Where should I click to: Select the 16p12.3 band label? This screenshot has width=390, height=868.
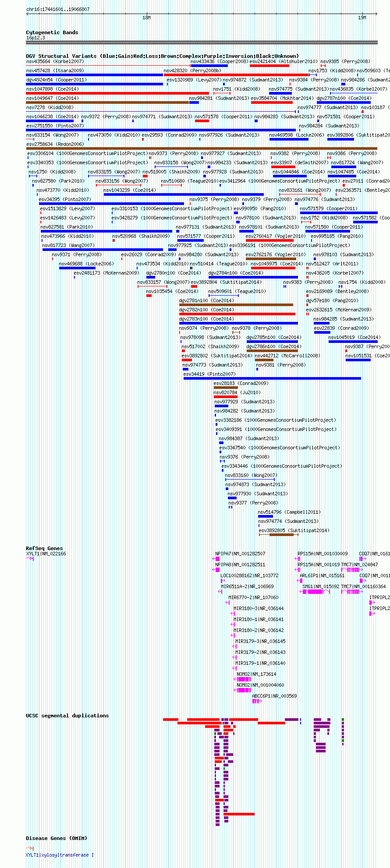35,38
